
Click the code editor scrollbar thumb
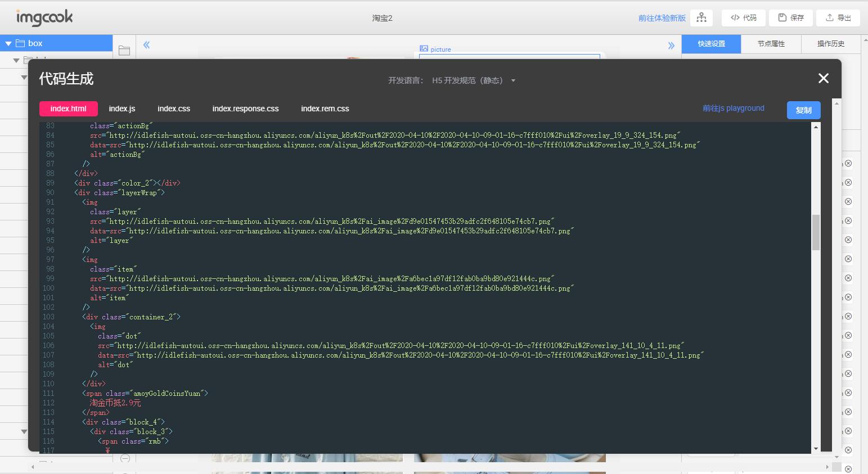pyautogui.click(x=816, y=232)
